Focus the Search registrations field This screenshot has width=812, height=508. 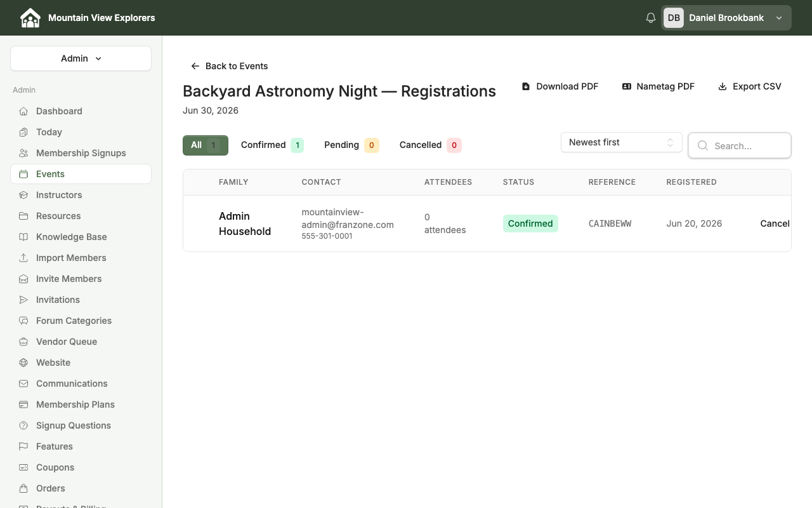[x=740, y=145]
